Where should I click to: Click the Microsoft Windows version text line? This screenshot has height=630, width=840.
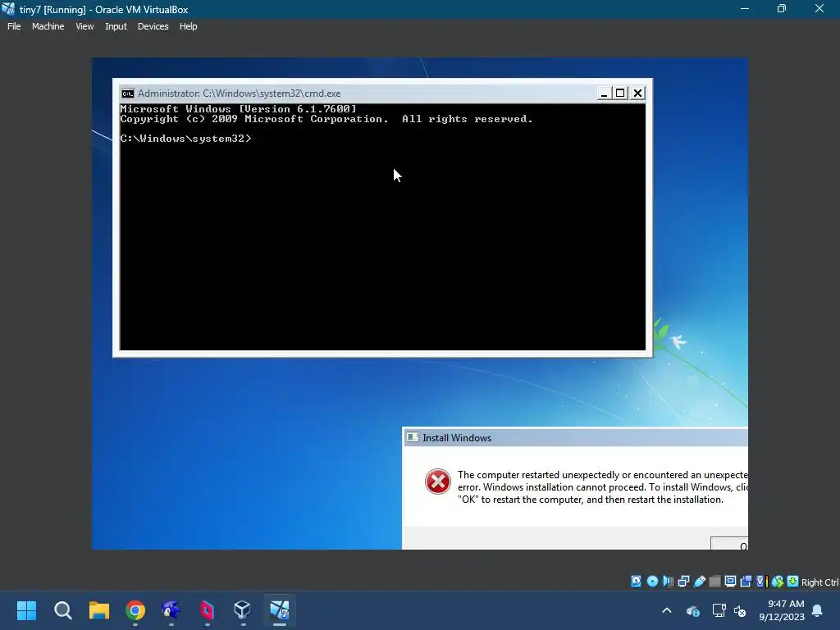click(238, 109)
